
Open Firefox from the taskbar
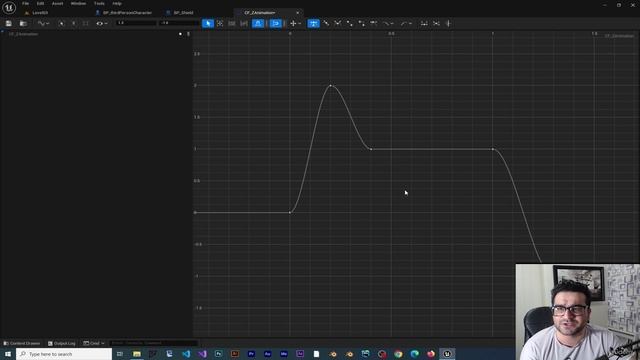click(431, 354)
